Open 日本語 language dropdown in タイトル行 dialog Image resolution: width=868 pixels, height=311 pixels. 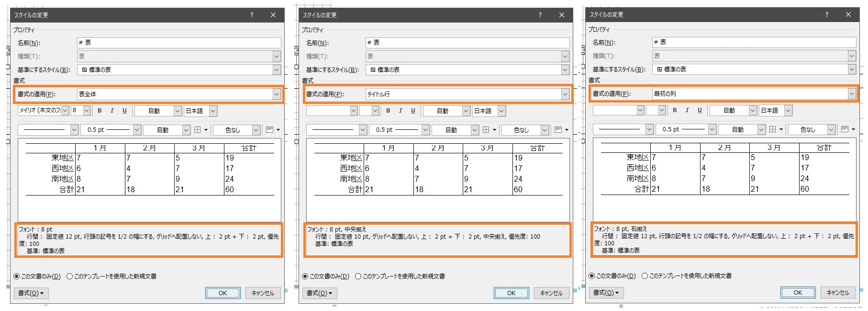click(489, 111)
